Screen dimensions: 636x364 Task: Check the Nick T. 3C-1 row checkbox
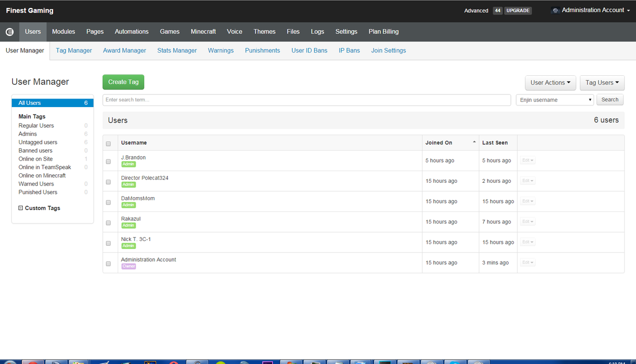click(x=109, y=243)
